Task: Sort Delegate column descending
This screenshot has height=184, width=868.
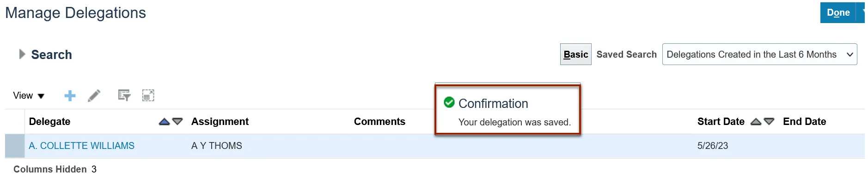Action: click(177, 122)
